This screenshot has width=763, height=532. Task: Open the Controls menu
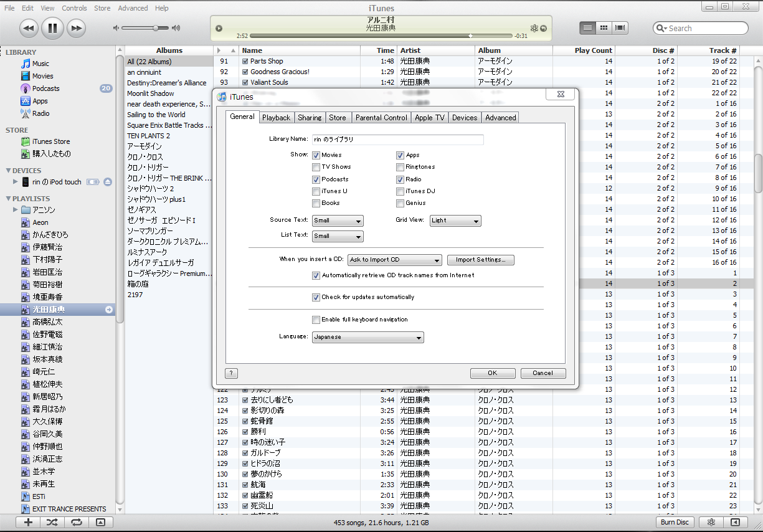74,8
